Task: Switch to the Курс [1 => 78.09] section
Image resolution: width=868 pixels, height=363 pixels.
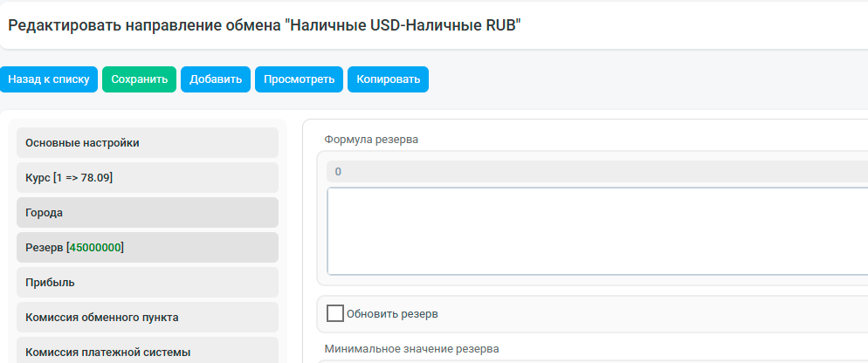Action: tap(148, 178)
